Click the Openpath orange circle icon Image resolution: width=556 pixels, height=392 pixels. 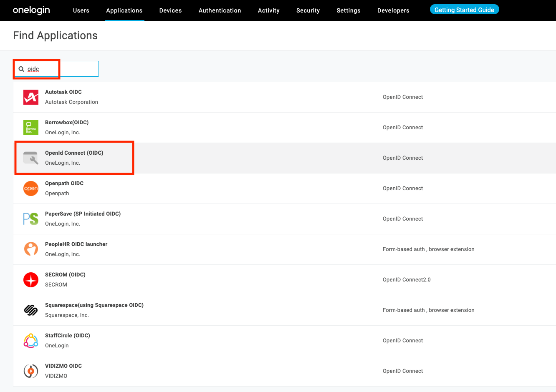31,188
